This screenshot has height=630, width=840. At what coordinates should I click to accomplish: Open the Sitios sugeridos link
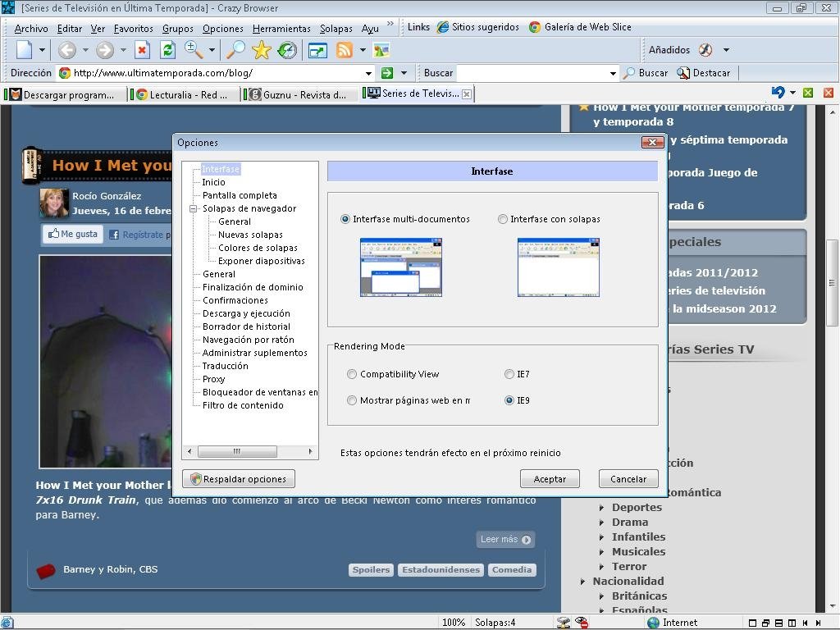(478, 27)
